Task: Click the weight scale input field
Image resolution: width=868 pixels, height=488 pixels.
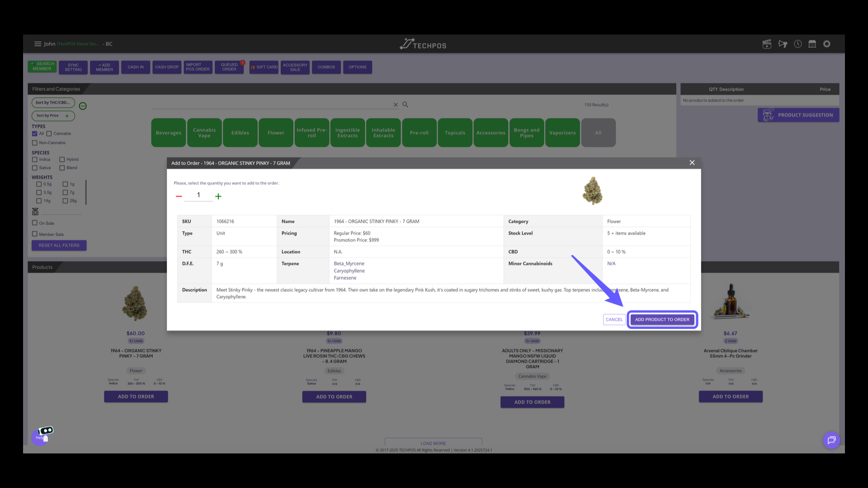Action: point(61,211)
